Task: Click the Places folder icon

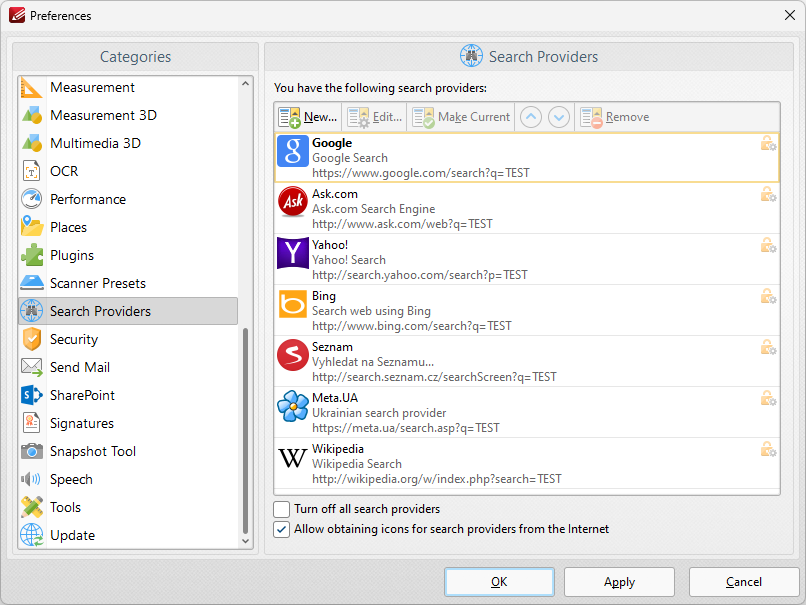Action: pos(31,227)
